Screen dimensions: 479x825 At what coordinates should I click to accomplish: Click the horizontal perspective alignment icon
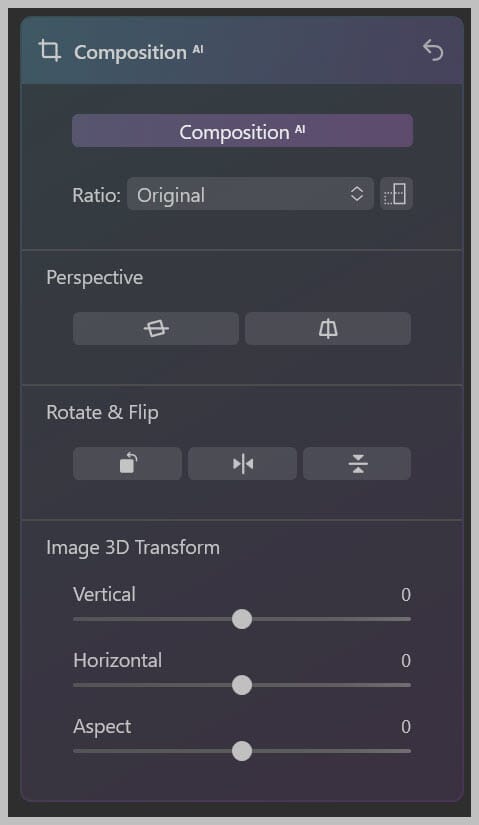[156, 329]
